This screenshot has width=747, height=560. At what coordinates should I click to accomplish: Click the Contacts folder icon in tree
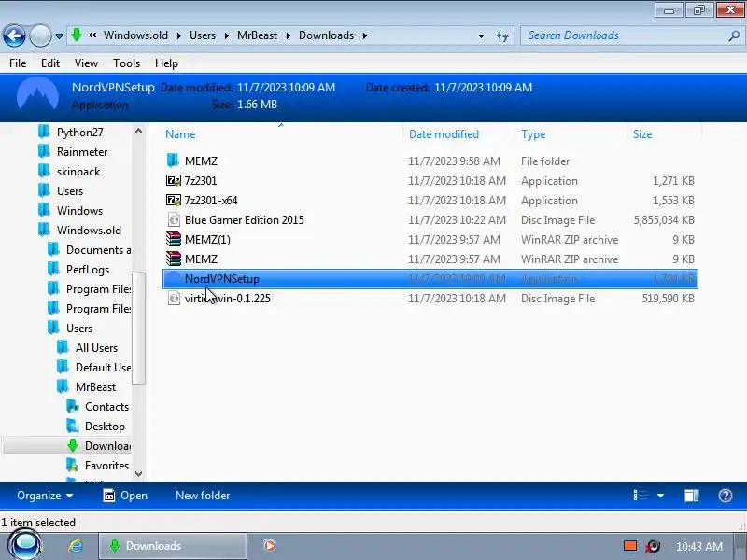[x=73, y=406]
